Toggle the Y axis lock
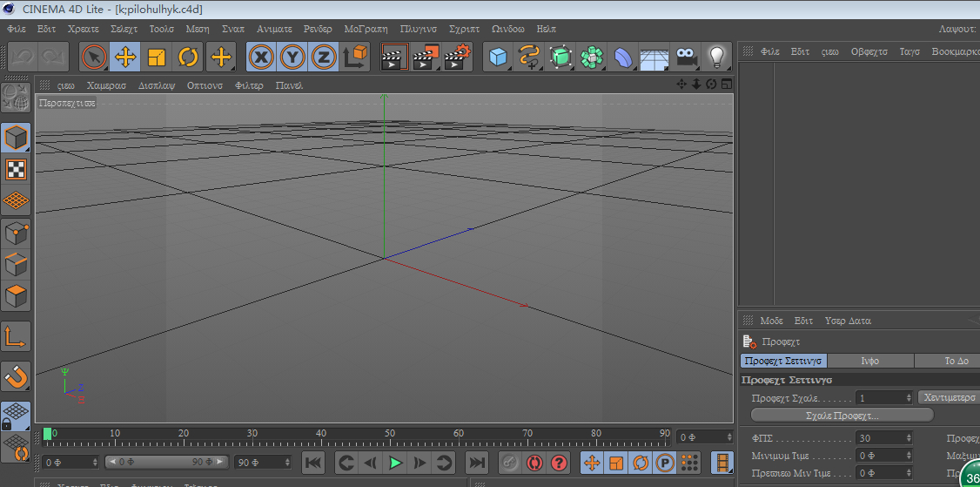This screenshot has height=487, width=980. click(x=292, y=57)
